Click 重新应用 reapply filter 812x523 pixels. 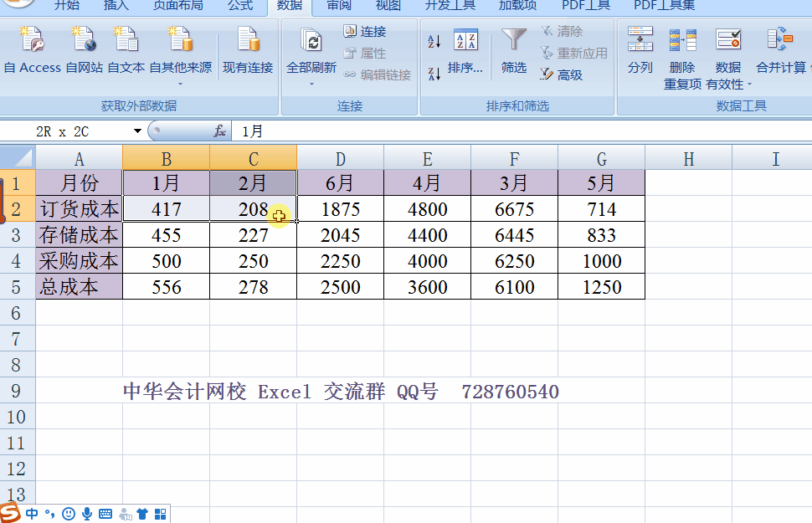click(x=573, y=54)
